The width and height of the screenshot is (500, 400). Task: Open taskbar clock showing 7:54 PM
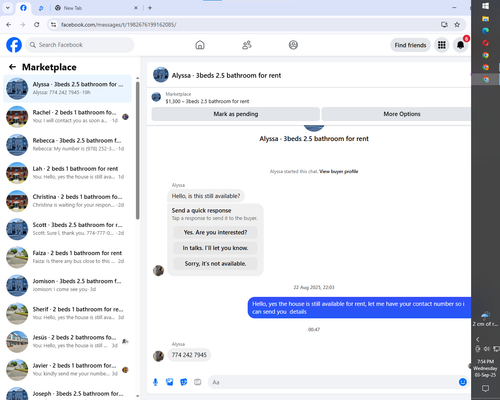tap(485, 368)
